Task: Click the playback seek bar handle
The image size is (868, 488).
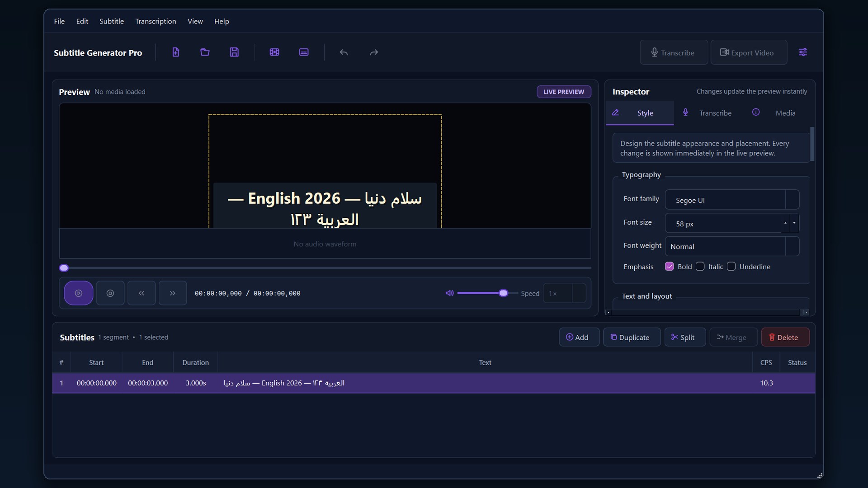Action: pos(64,268)
